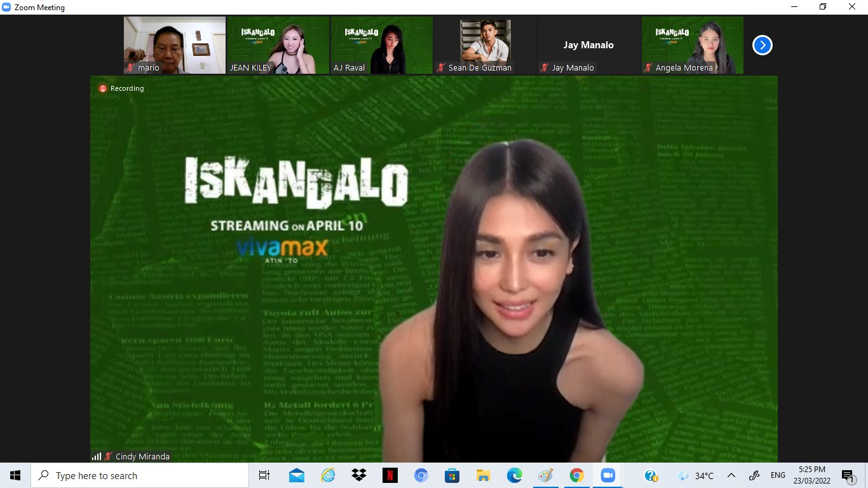Open the Mail app from the taskbar

(x=297, y=475)
